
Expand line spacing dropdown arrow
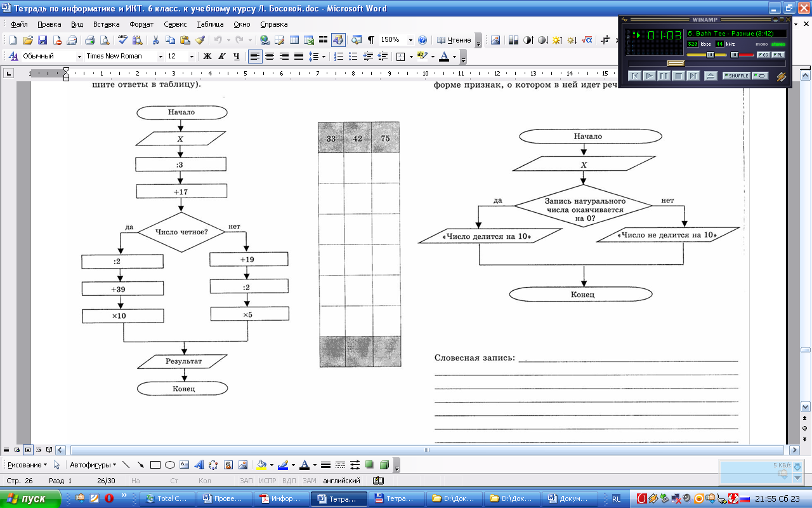tap(324, 57)
